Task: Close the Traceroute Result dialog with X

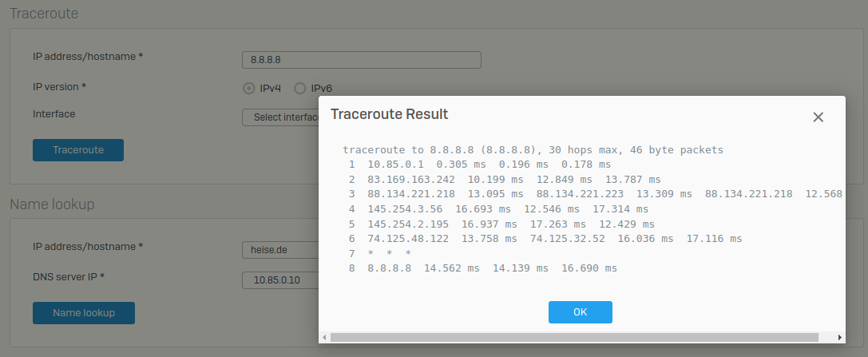Action: click(818, 117)
